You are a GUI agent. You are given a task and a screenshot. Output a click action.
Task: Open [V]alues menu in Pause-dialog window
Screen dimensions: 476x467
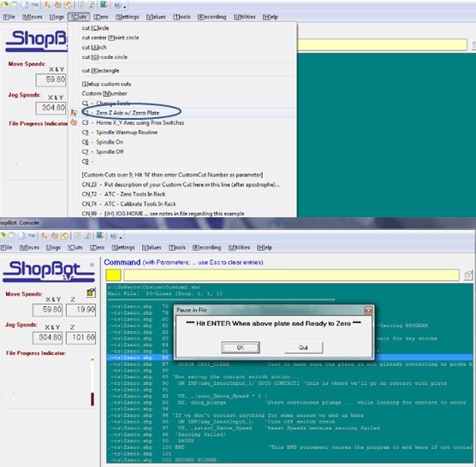point(152,247)
